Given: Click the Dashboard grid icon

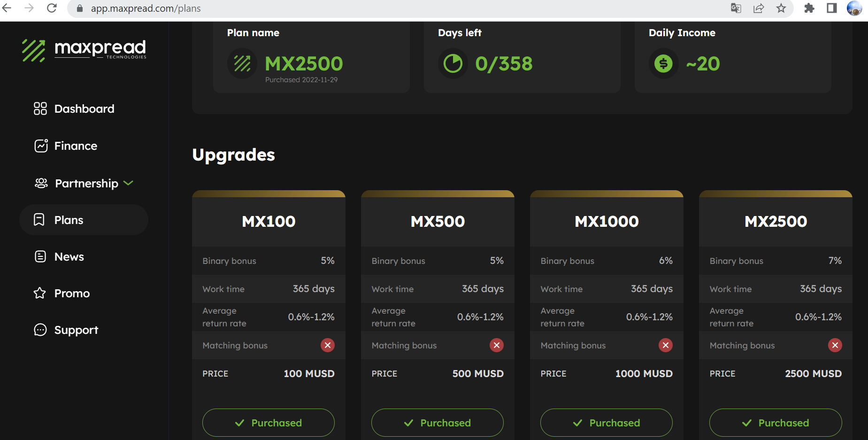Looking at the screenshot, I should (x=40, y=108).
